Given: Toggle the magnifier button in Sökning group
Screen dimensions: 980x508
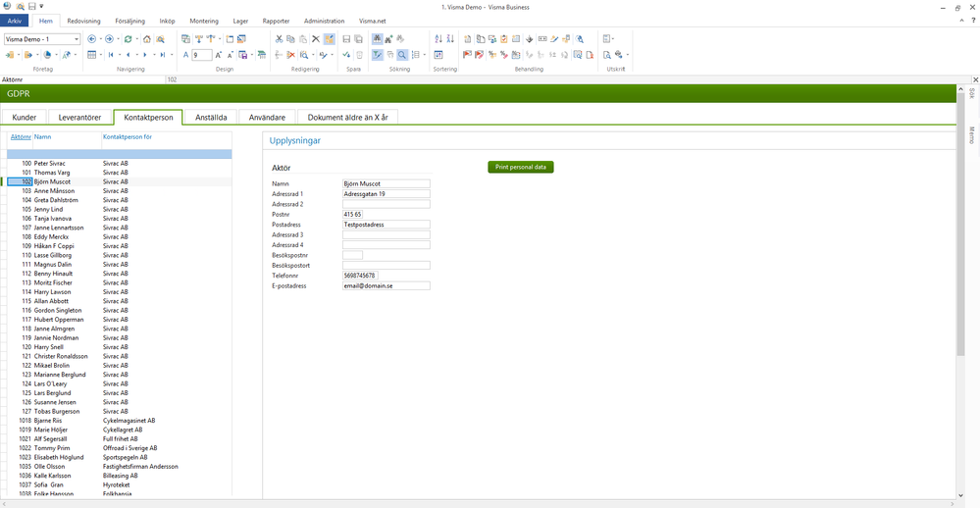Looking at the screenshot, I should (x=402, y=55).
